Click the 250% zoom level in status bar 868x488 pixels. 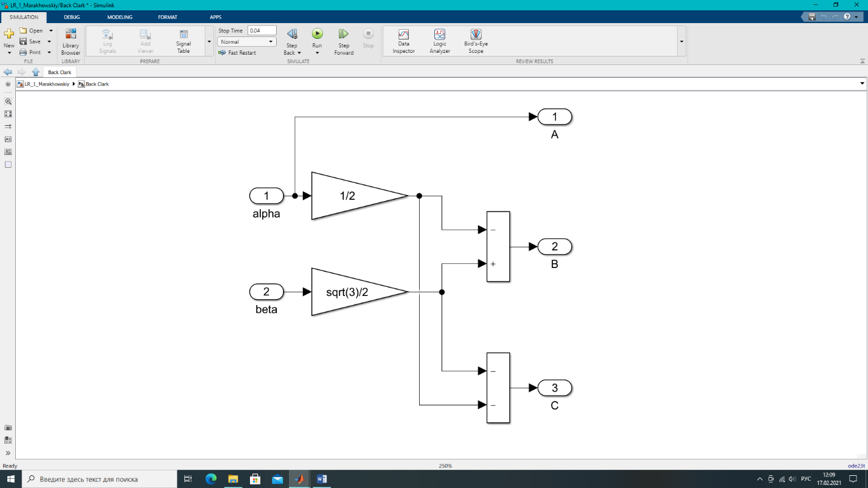tap(445, 466)
